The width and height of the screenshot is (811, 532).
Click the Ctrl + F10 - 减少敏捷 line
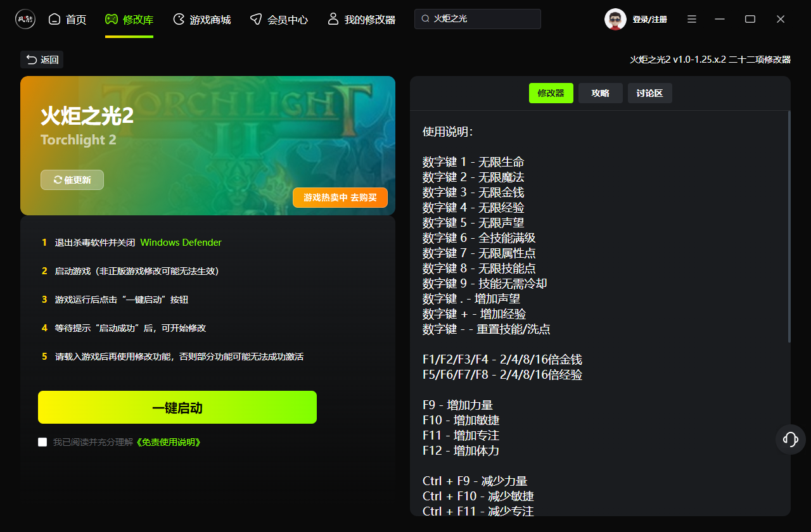pyautogui.click(x=478, y=497)
